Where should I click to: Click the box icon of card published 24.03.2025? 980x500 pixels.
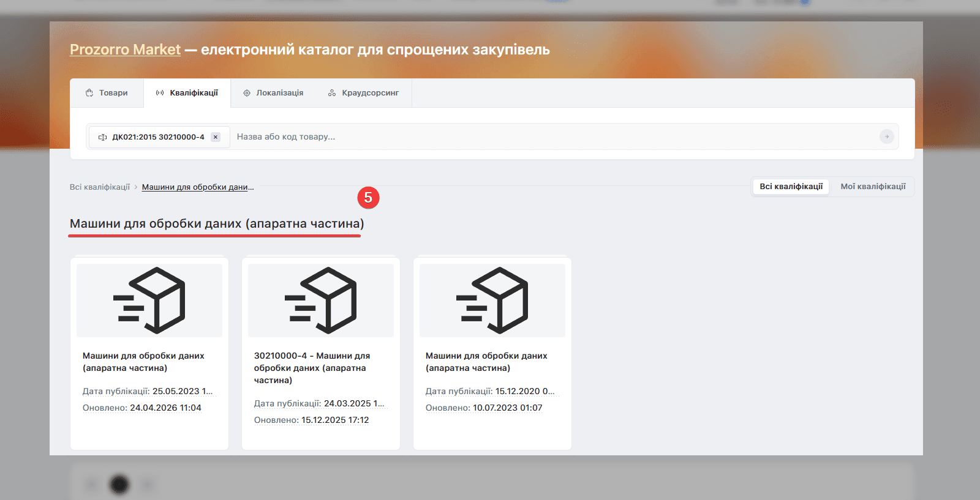pyautogui.click(x=321, y=300)
